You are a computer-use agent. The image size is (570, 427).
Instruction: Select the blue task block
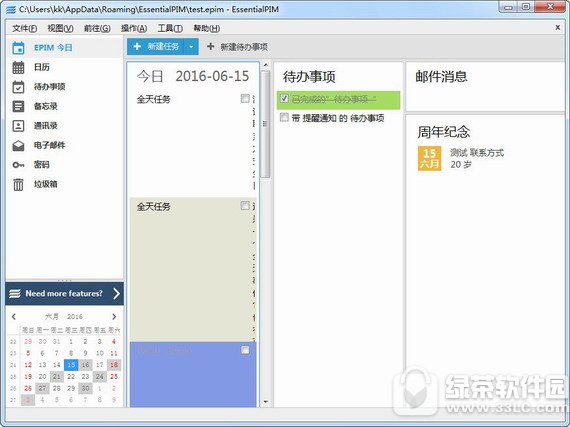(x=193, y=374)
